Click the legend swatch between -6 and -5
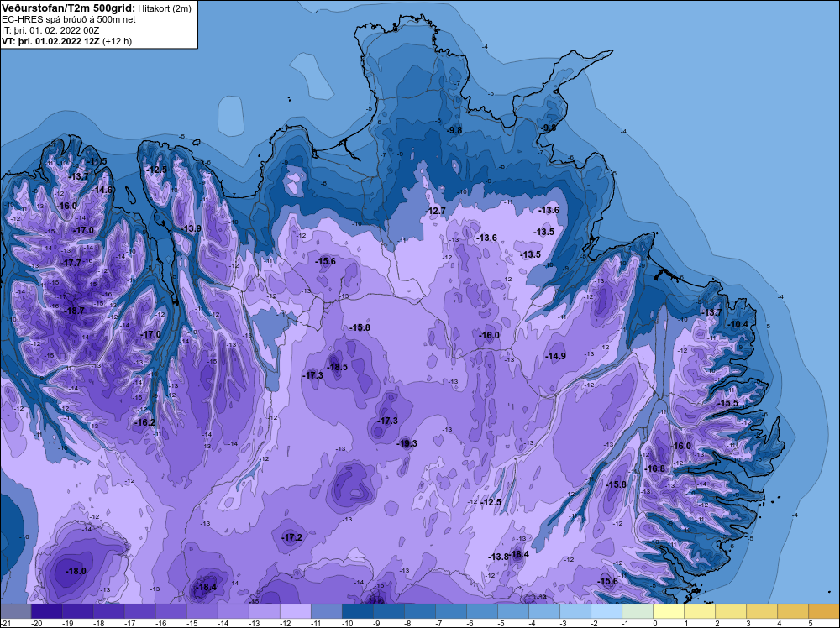Image resolution: width=840 pixels, height=628 pixels. coord(481,611)
